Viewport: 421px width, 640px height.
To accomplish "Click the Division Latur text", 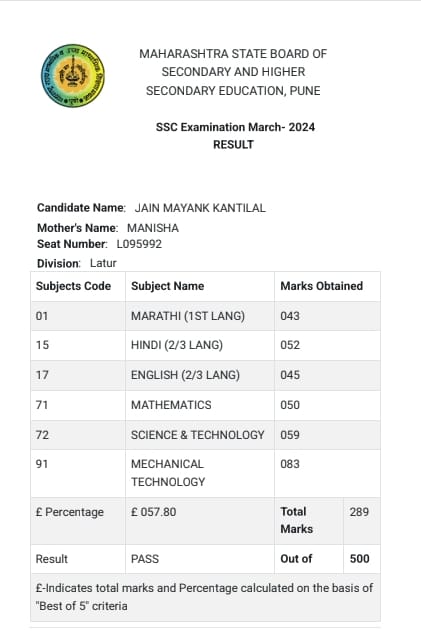I will click(x=77, y=263).
